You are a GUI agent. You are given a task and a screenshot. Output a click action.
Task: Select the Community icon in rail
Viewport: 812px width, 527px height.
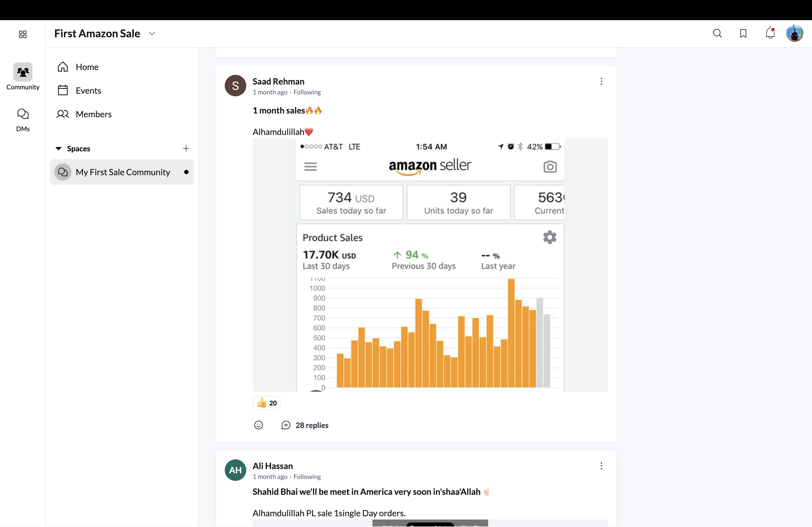point(23,76)
